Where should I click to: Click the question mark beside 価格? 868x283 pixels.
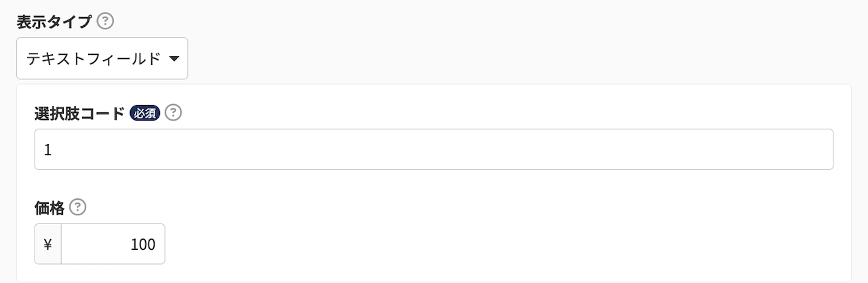click(79, 207)
